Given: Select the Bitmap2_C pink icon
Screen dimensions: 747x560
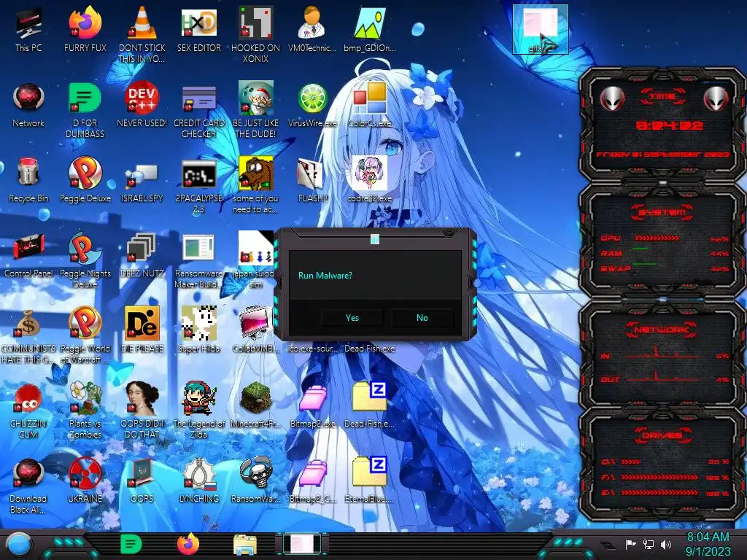Looking at the screenshot, I should pos(313,481).
